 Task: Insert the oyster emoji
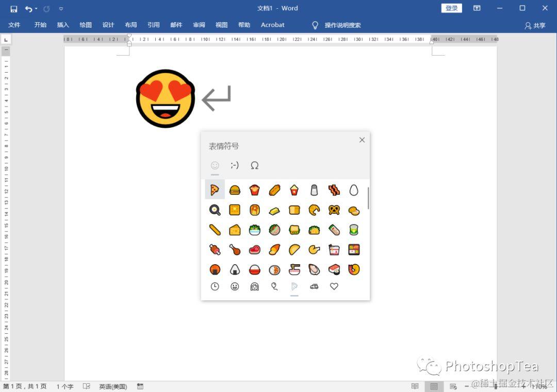coord(314,269)
